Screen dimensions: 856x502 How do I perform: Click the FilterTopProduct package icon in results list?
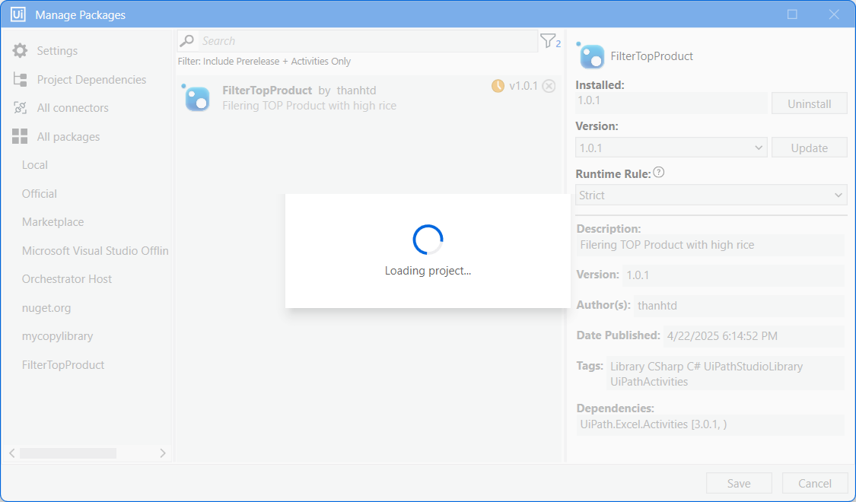click(196, 98)
